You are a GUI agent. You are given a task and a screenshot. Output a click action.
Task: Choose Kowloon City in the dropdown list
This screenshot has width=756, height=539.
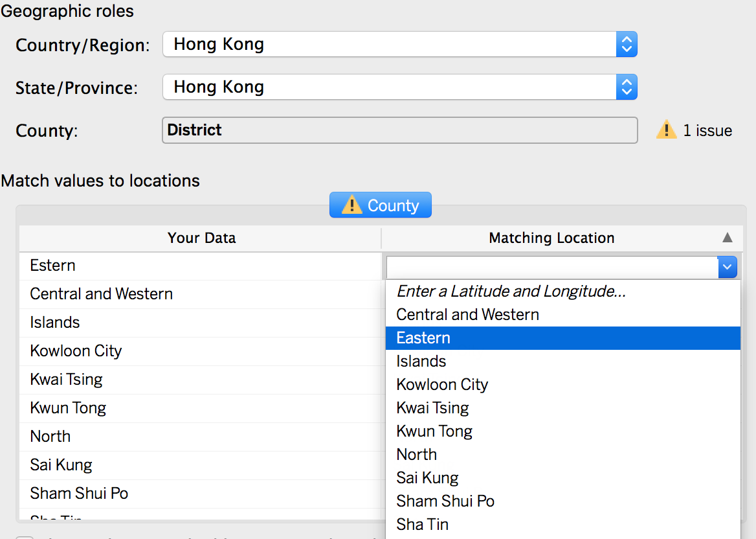[x=442, y=385]
